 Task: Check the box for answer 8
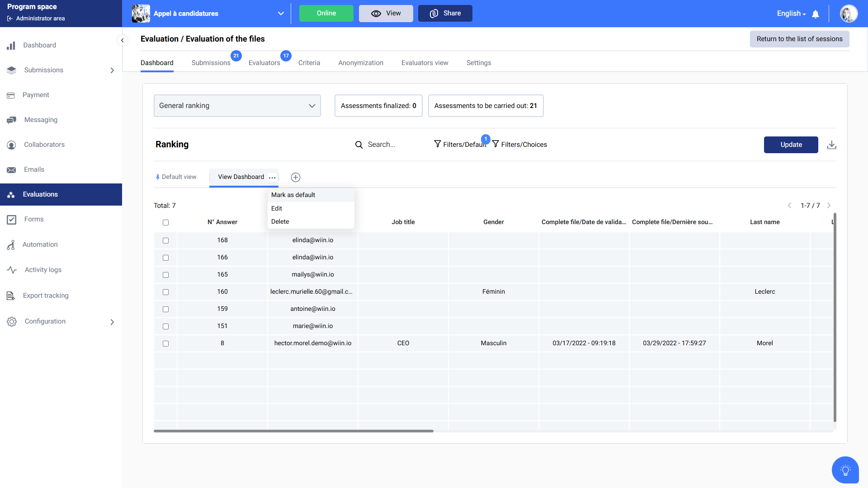(x=165, y=343)
